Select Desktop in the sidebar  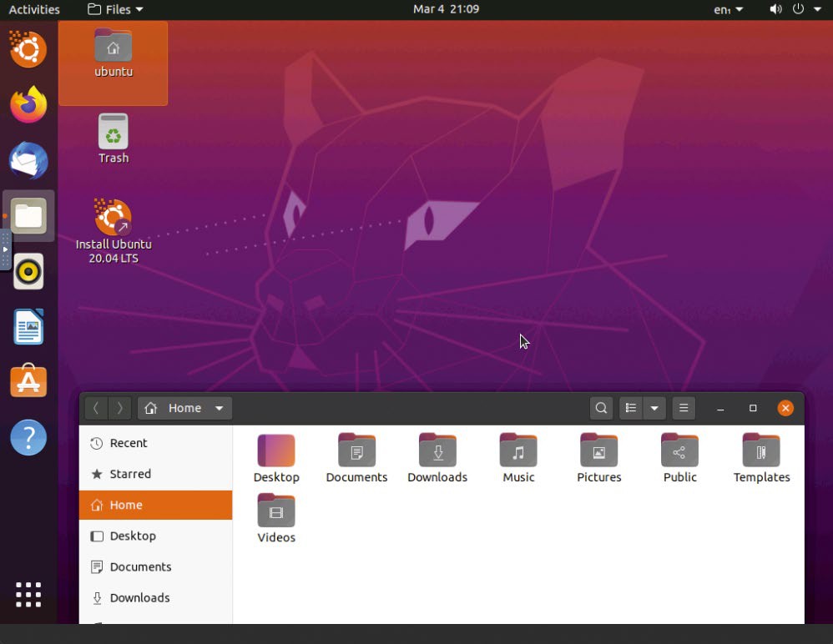[155, 536]
